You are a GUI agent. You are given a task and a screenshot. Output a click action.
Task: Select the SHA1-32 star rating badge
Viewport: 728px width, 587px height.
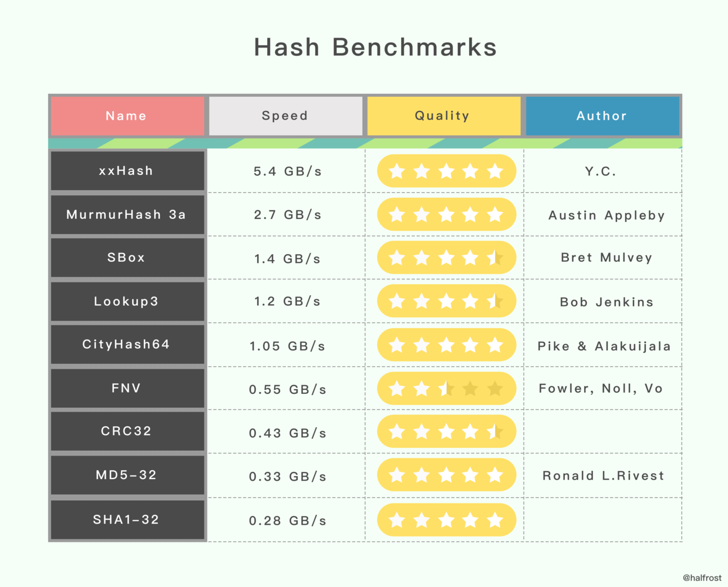click(446, 519)
